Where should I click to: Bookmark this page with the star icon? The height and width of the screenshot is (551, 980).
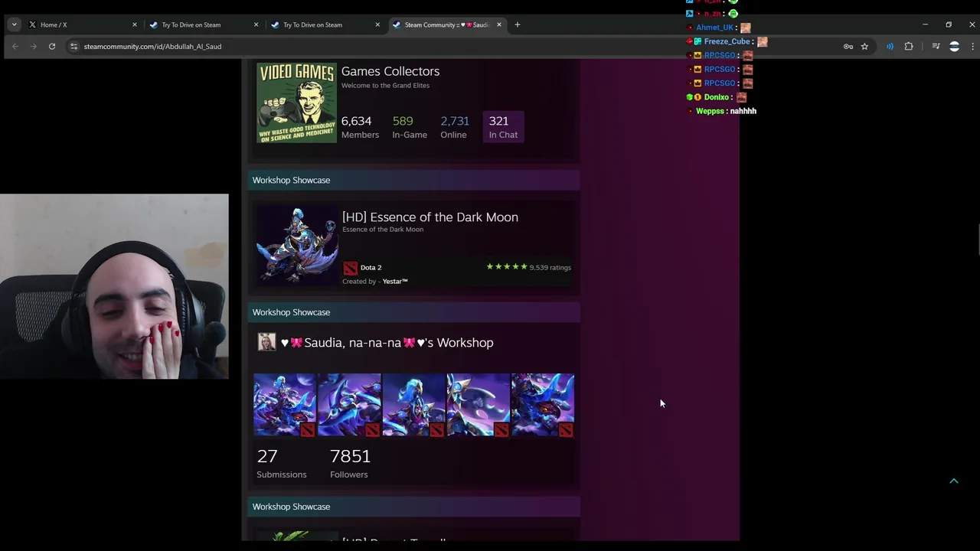click(x=864, y=47)
